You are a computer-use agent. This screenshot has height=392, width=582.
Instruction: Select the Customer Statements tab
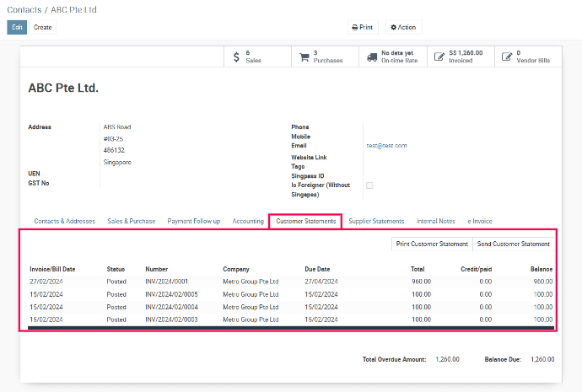(x=306, y=221)
